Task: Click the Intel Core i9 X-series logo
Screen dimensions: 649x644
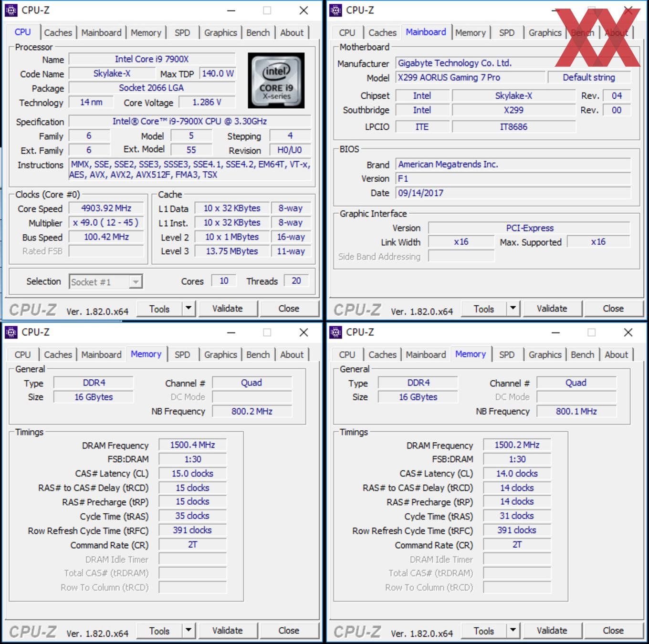Action: (x=276, y=80)
